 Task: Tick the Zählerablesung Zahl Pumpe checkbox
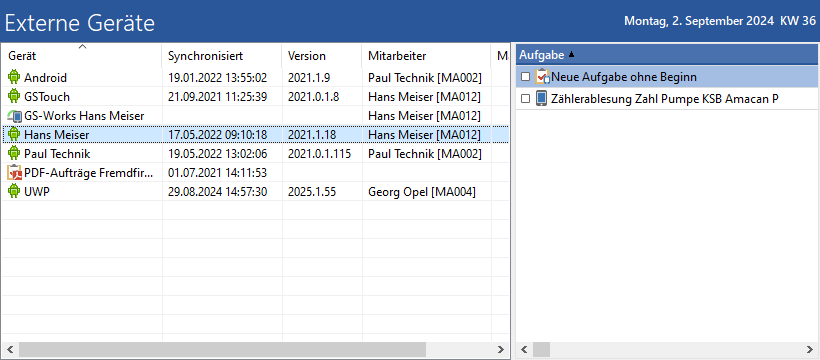[526, 98]
